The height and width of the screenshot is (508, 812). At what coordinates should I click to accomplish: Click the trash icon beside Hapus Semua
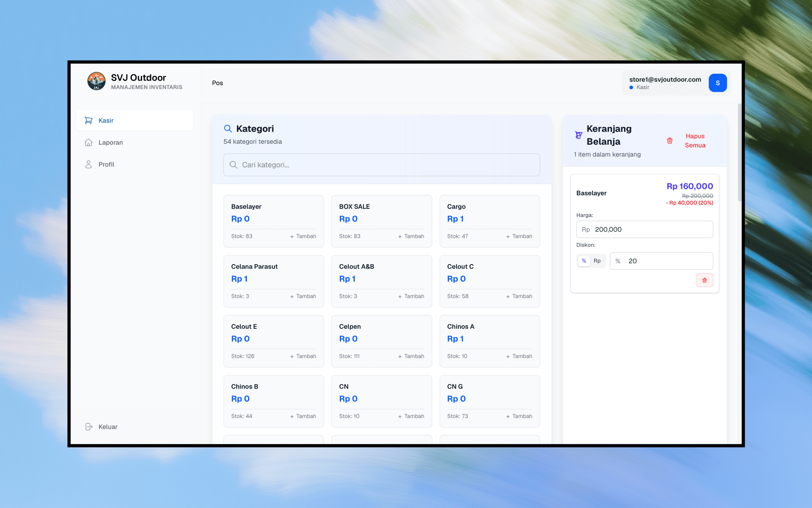[670, 141]
